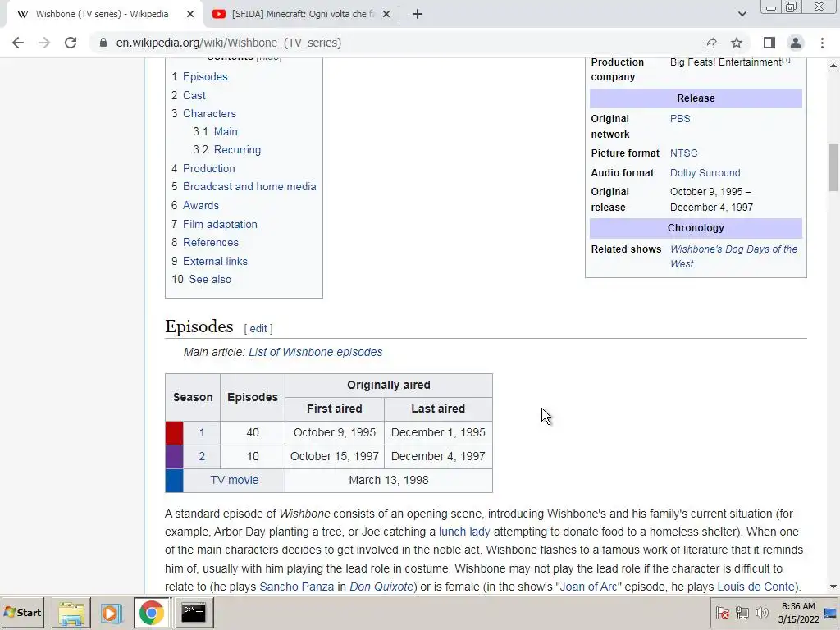Launch the media player taskbar icon
Viewport: 840px width, 630px height.
click(111, 612)
